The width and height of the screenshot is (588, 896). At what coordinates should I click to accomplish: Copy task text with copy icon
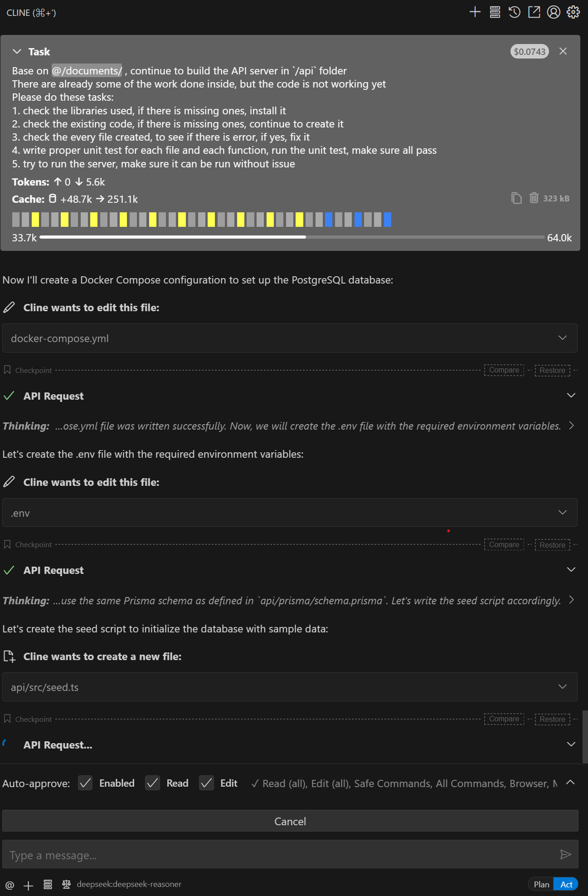[516, 198]
